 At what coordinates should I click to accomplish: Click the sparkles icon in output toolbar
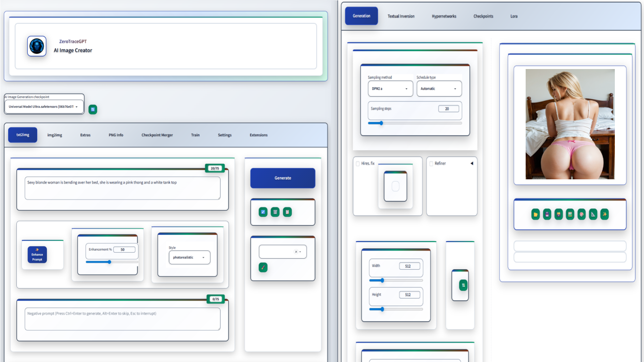(x=604, y=214)
